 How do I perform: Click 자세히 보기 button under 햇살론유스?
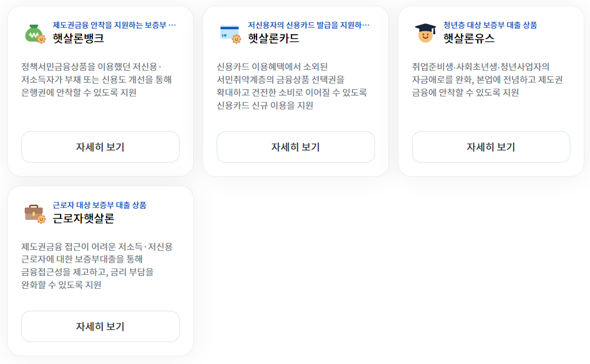click(491, 146)
